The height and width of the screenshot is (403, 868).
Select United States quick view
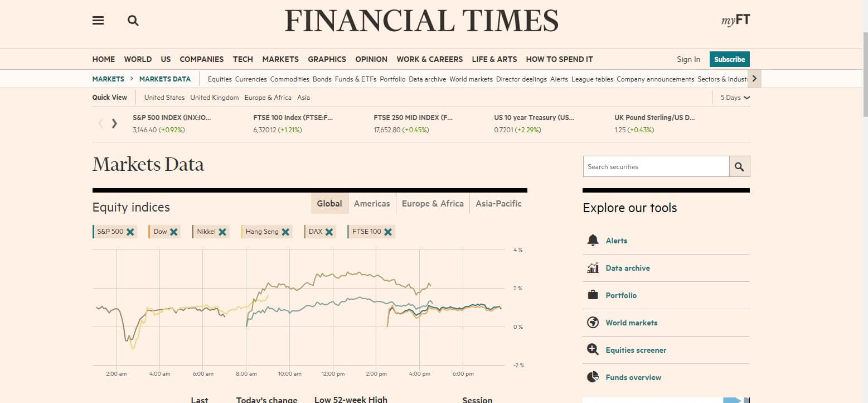point(164,98)
